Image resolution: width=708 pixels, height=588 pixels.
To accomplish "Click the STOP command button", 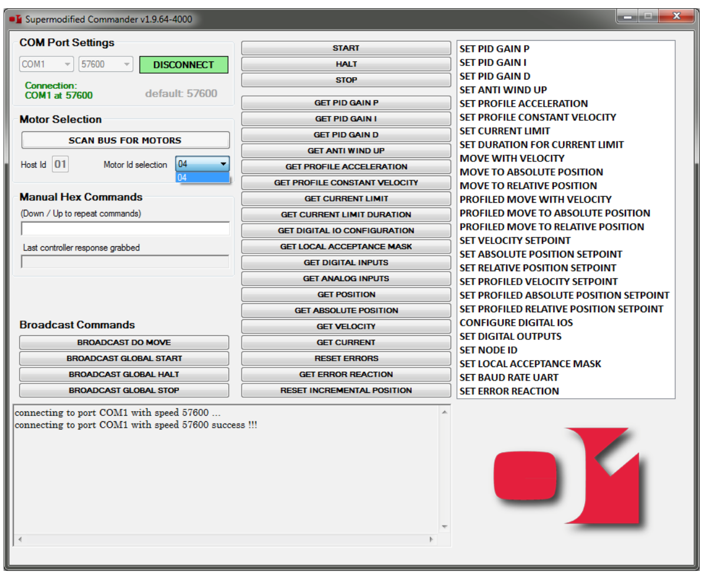I will (346, 80).
